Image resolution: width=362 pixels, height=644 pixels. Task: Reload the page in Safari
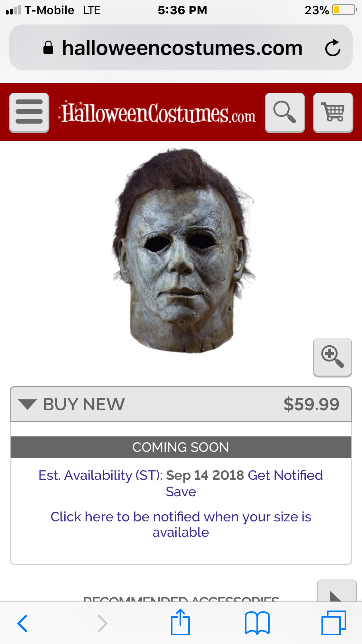(x=332, y=48)
